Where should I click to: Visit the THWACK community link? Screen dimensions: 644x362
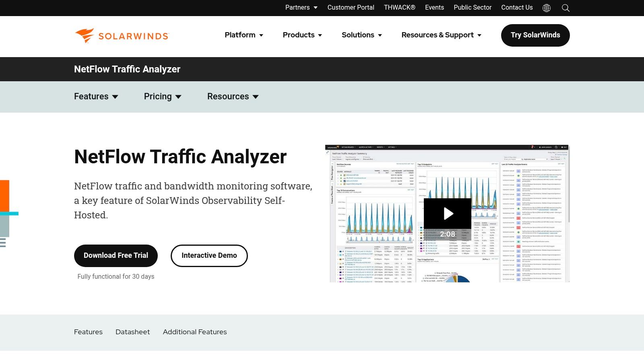click(x=399, y=7)
